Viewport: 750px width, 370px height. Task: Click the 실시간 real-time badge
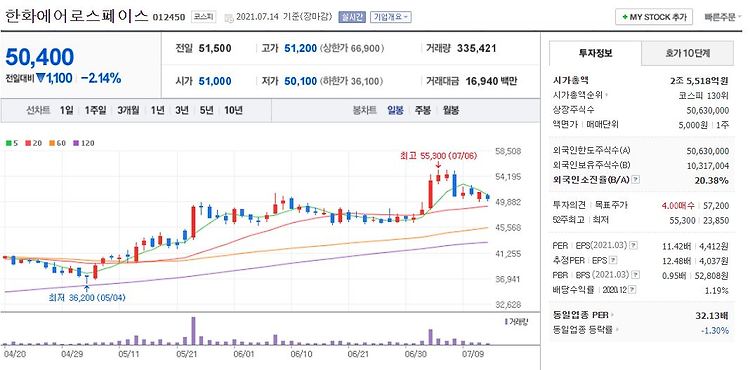click(x=352, y=17)
